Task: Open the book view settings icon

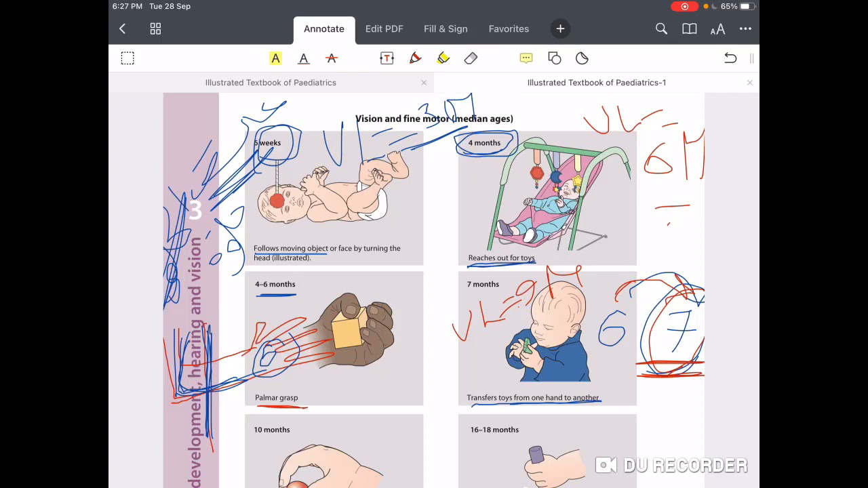Action: 689,28
